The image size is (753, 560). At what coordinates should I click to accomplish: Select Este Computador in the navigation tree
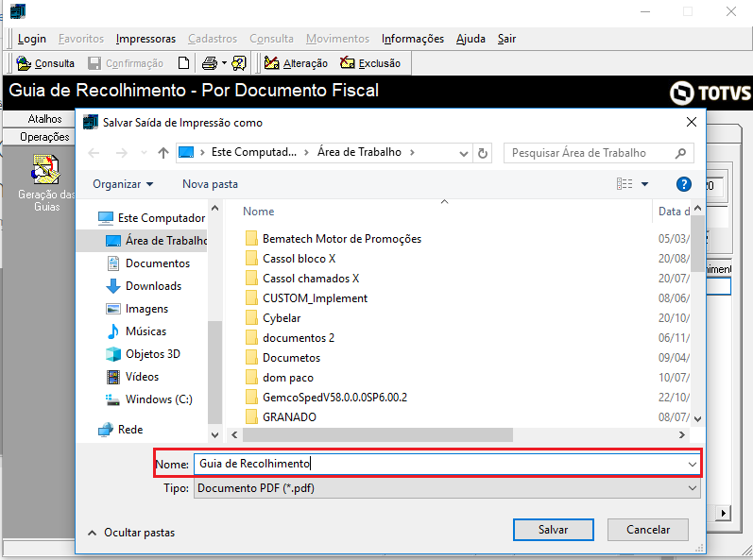pyautogui.click(x=152, y=218)
